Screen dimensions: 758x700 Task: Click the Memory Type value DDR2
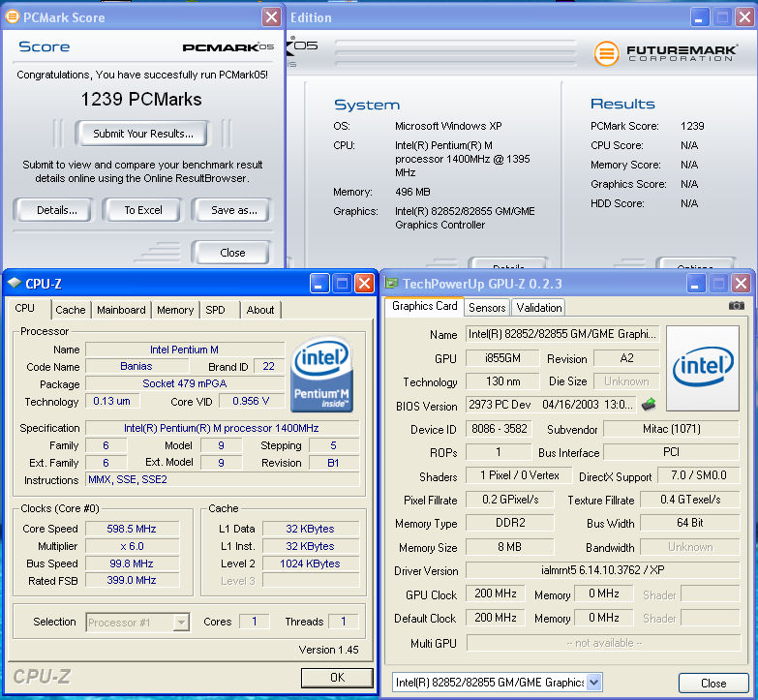510,523
